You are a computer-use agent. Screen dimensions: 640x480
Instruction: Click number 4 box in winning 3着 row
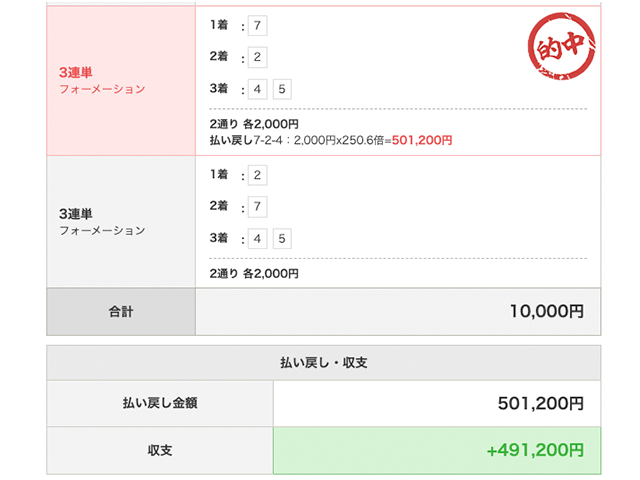click(259, 89)
